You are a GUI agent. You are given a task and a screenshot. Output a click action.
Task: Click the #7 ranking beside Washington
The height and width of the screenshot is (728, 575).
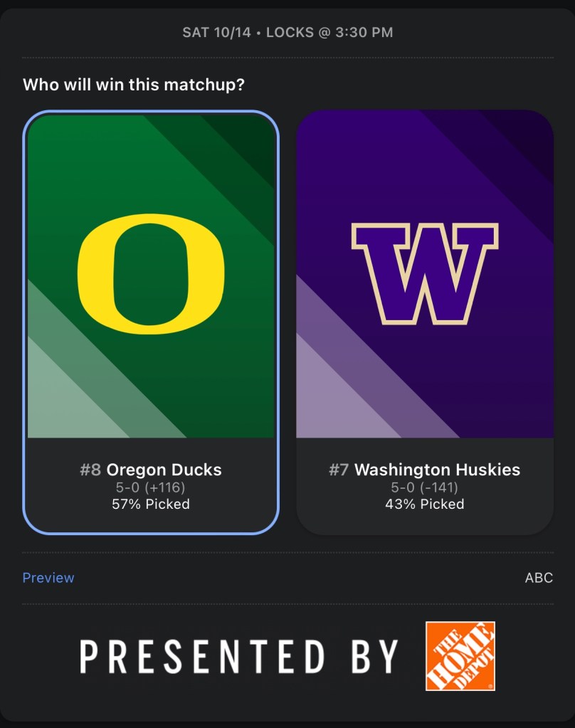coord(339,470)
